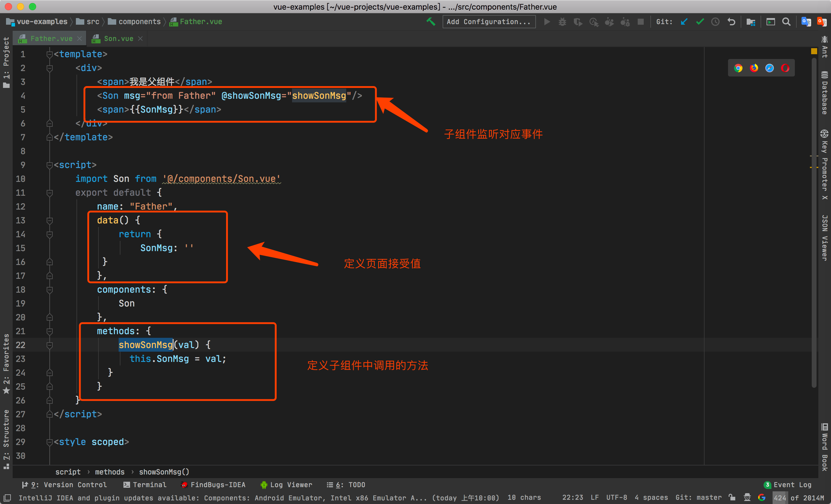Click the Debug bug icon
Viewport: 831px width, 504px height.
coord(562,22)
